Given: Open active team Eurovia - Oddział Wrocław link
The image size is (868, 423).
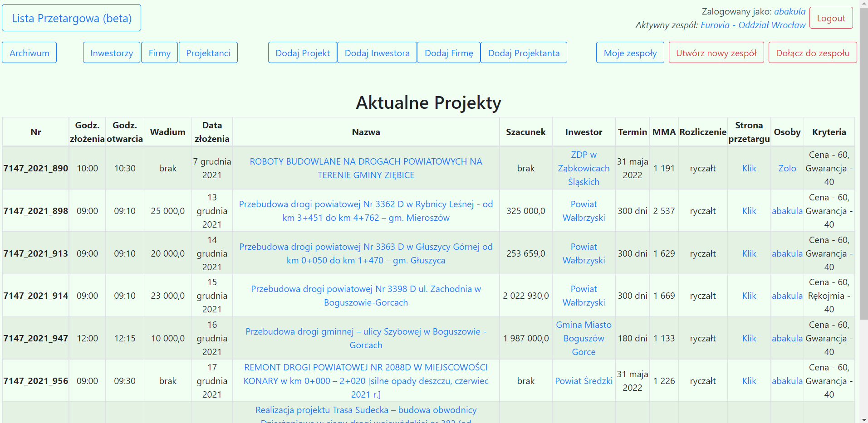Looking at the screenshot, I should (x=753, y=25).
